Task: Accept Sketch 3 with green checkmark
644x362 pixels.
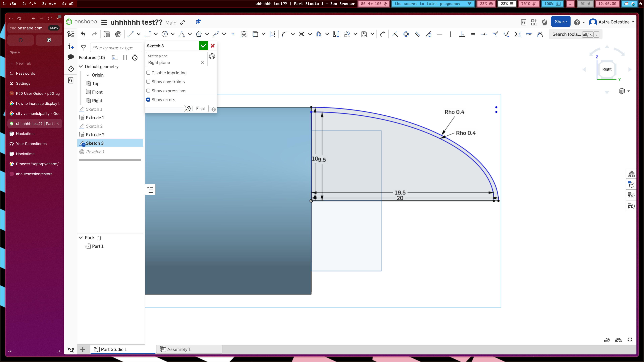Action: click(x=203, y=46)
